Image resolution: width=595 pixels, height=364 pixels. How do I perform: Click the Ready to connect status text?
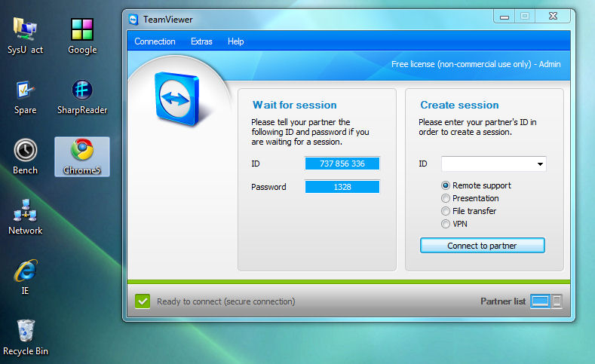(x=225, y=301)
